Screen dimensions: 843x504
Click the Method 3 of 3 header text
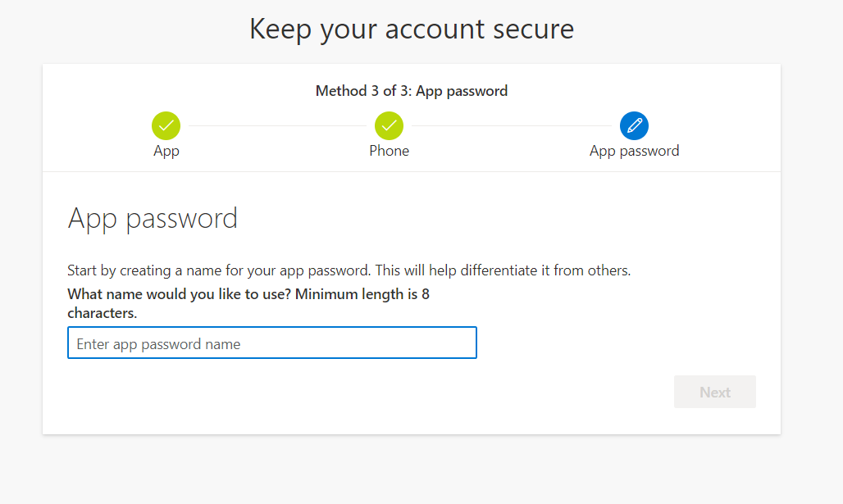coord(411,90)
